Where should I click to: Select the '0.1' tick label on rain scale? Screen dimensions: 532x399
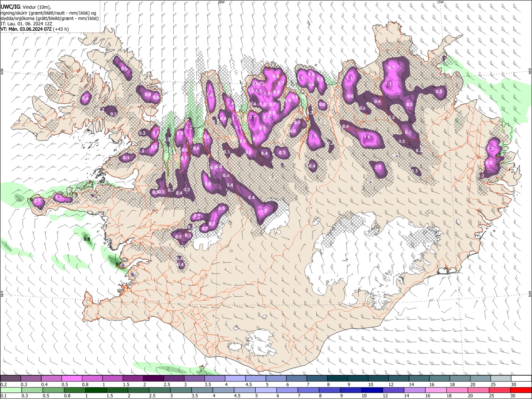coord(4,396)
